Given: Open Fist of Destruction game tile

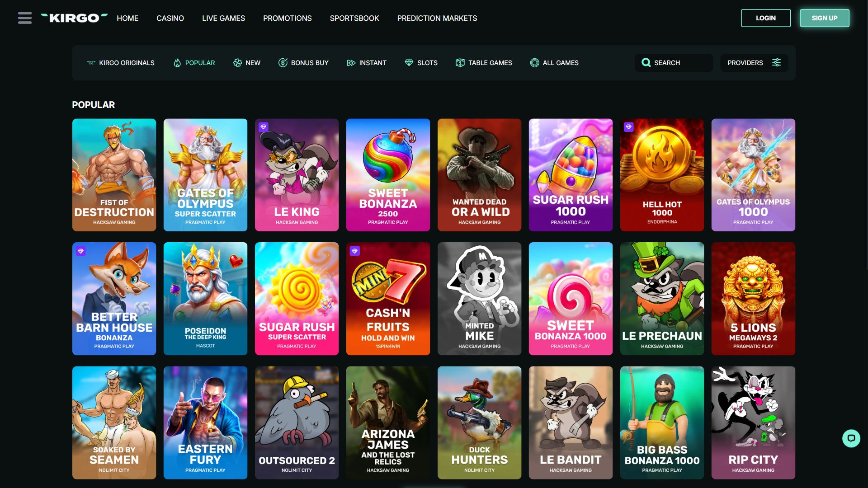Looking at the screenshot, I should 114,175.
